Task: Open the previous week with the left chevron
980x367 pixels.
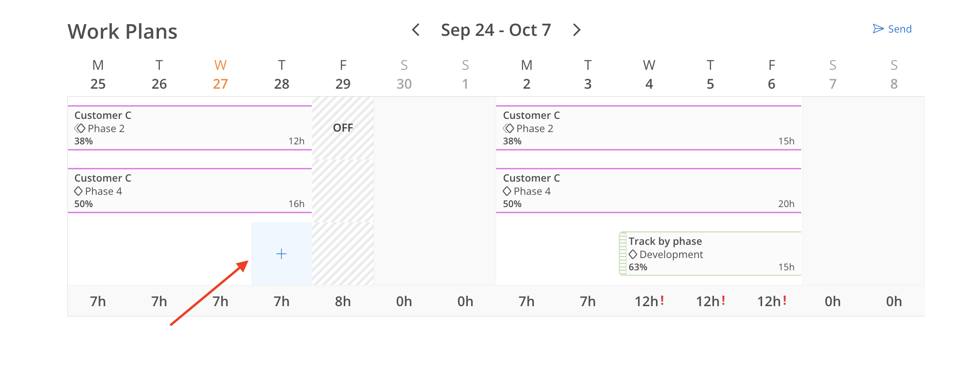Action: tap(415, 30)
